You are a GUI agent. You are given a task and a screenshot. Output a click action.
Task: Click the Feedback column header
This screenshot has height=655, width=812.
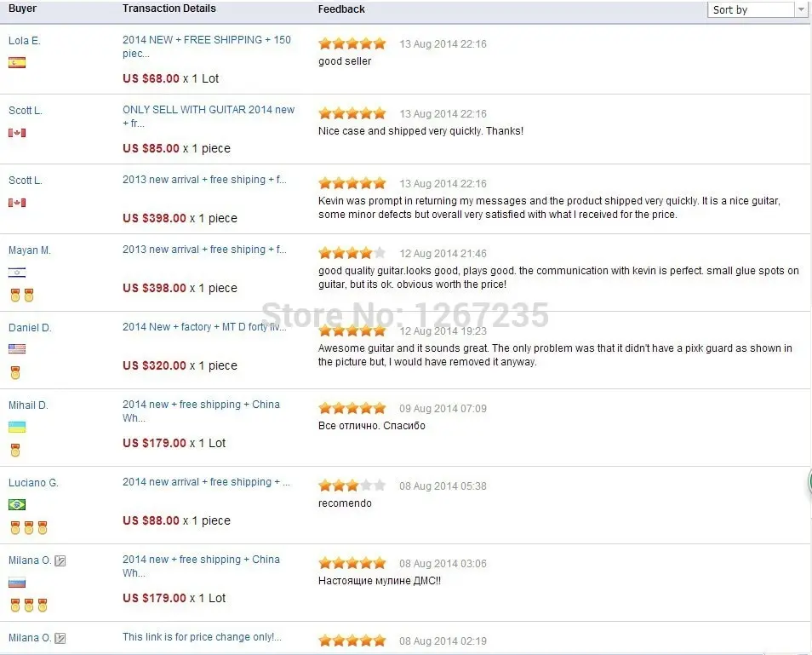click(341, 9)
